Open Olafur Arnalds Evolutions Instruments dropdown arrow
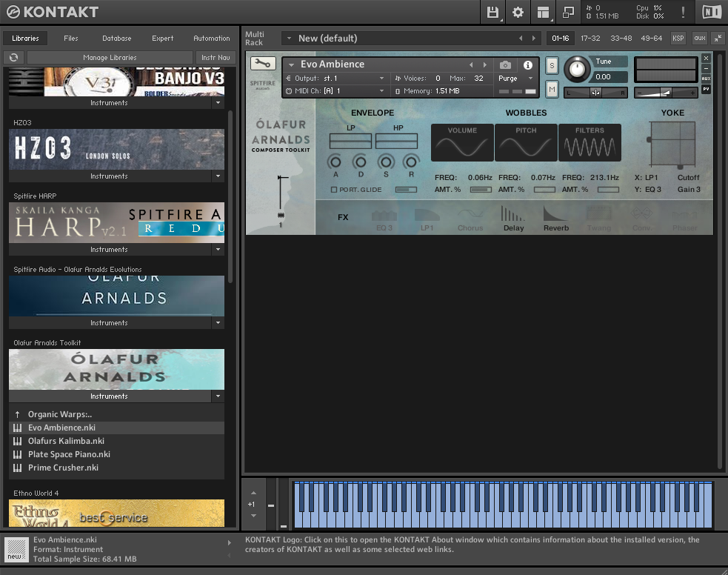728x575 pixels. tap(218, 323)
